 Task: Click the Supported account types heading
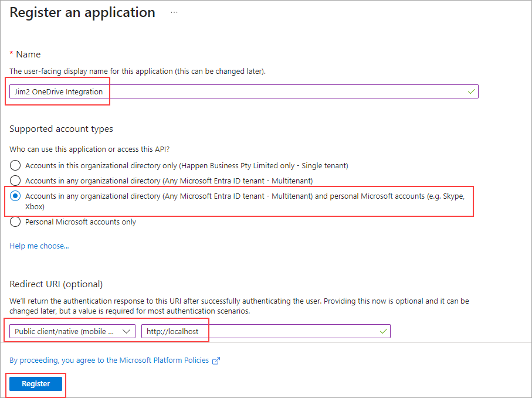point(62,128)
